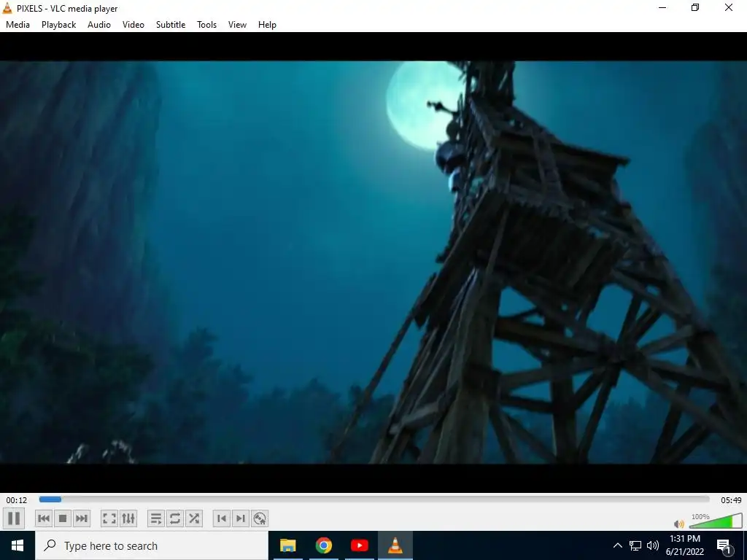The image size is (747, 560).
Task: Select VLC icon in taskbar
Action: [x=395, y=545]
